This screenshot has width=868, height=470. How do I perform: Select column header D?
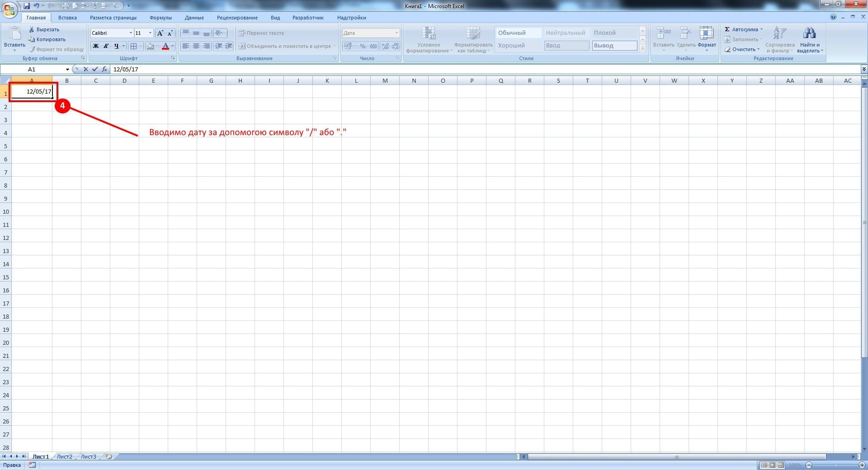coord(124,81)
